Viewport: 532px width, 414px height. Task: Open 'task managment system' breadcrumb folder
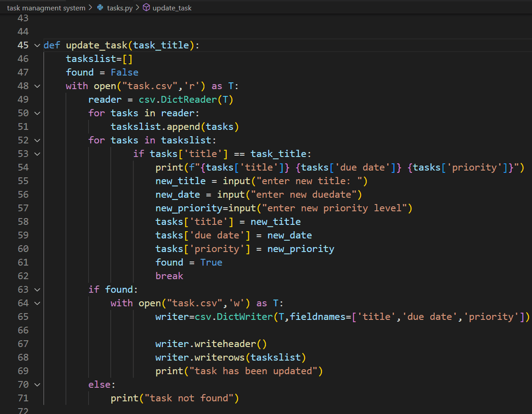pyautogui.click(x=46, y=8)
